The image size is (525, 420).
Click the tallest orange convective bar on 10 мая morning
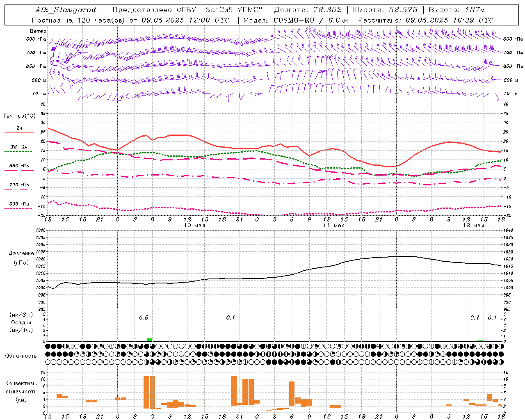149,392
